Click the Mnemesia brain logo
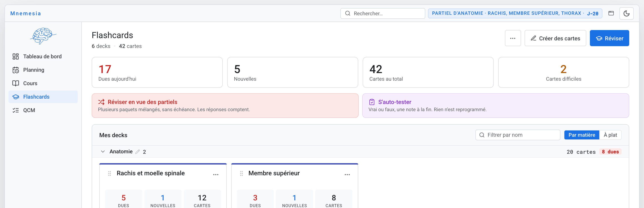 [43, 36]
